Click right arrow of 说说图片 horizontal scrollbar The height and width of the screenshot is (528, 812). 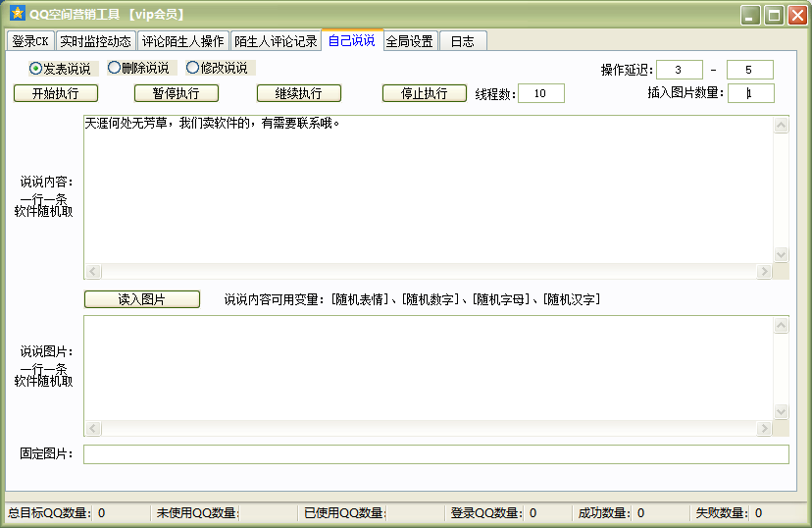764,429
